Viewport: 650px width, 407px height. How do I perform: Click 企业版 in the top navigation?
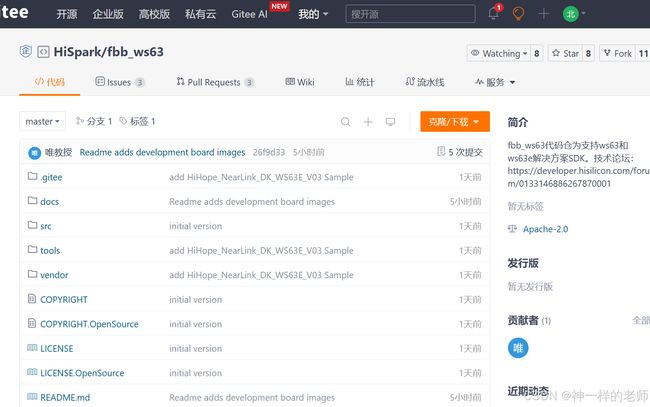(x=108, y=15)
